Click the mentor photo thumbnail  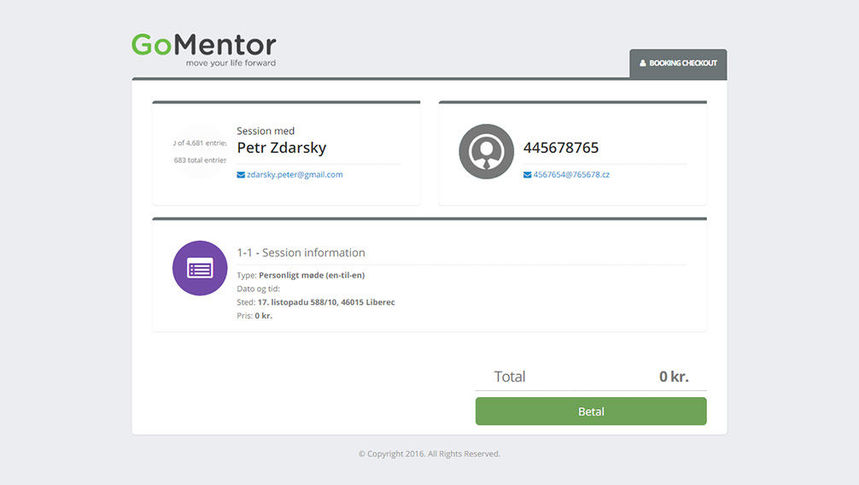point(199,151)
